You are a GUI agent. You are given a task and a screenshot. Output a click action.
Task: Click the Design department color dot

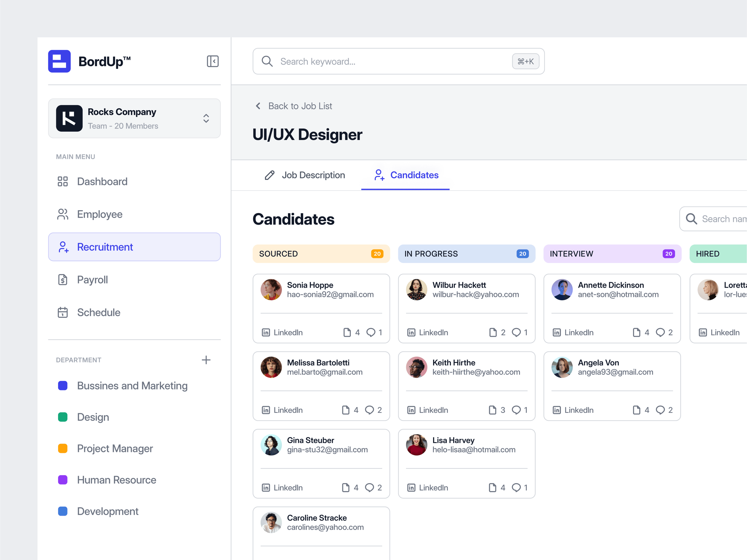tap(62, 417)
